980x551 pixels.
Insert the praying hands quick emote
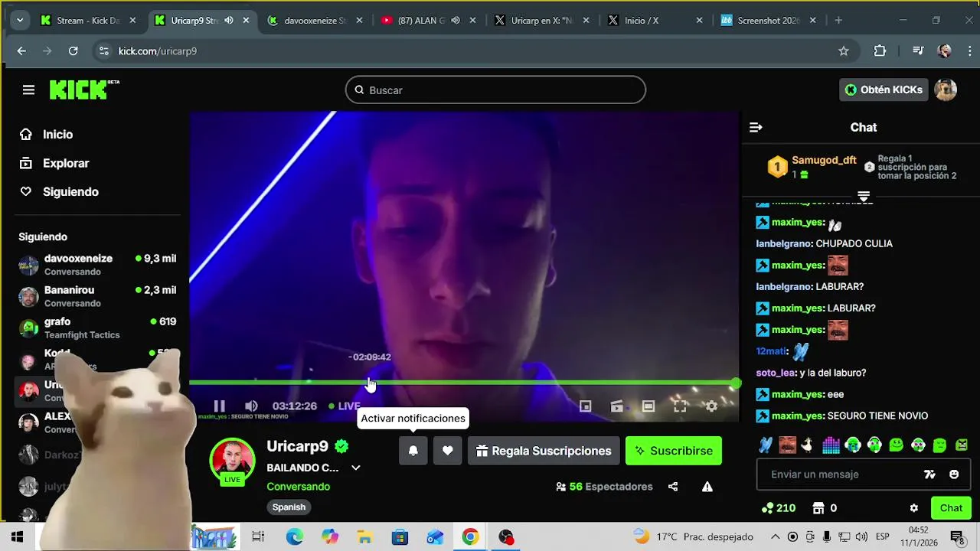click(x=766, y=445)
